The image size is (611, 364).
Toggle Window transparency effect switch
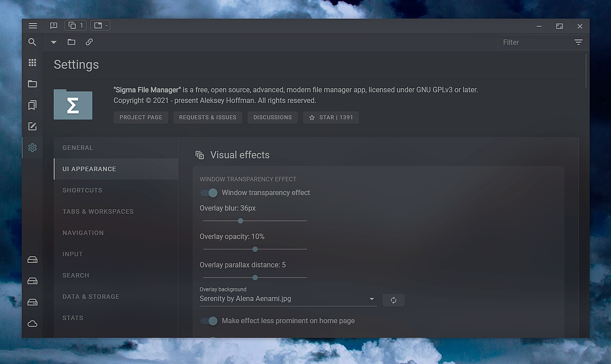tap(209, 193)
